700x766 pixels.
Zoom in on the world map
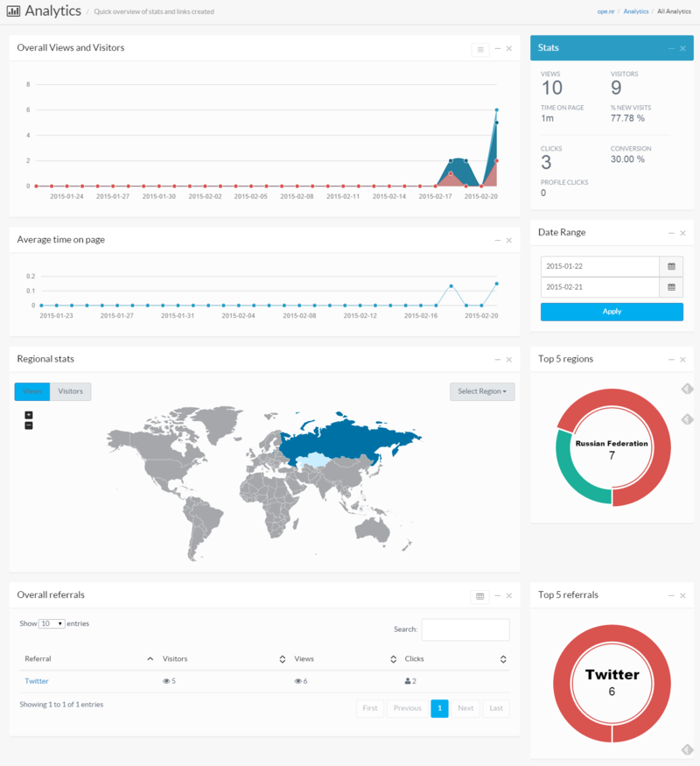coord(29,415)
